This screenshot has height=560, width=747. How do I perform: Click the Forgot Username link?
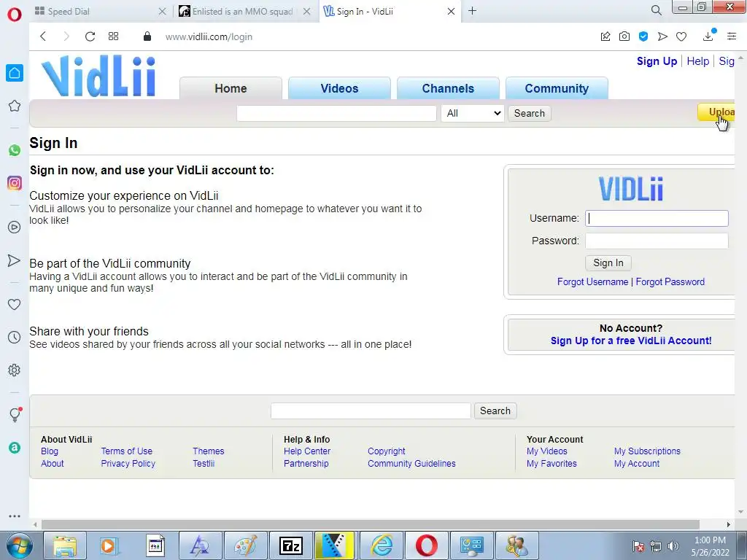592,282
